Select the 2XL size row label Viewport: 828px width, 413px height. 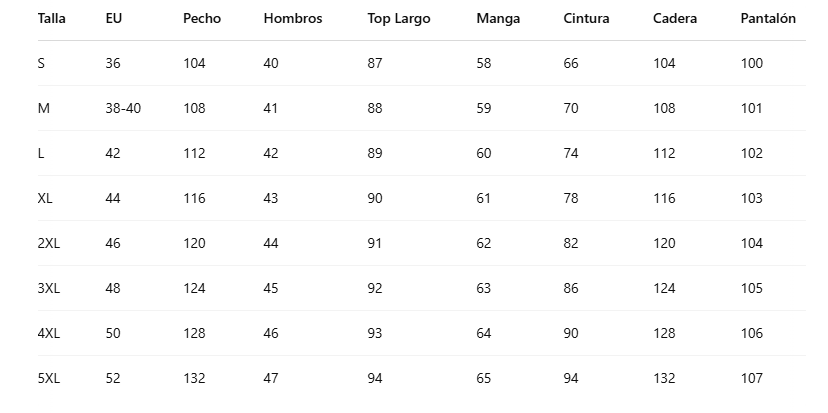click(49, 243)
